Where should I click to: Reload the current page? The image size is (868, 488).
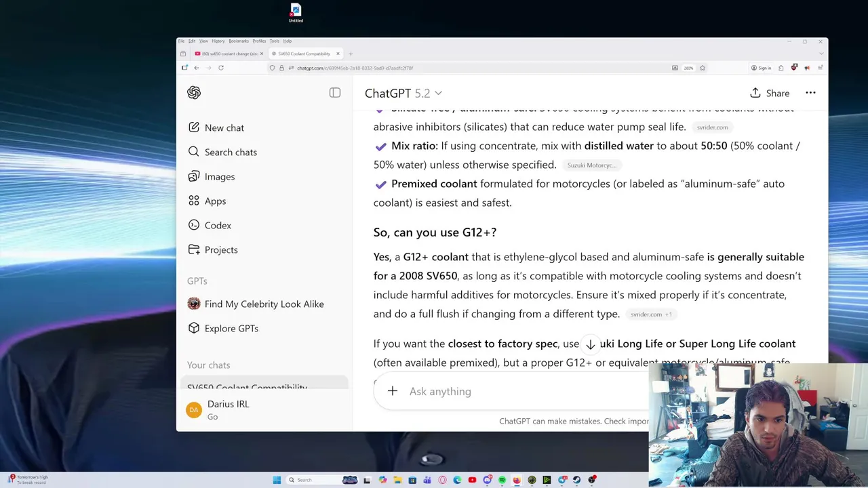point(221,68)
